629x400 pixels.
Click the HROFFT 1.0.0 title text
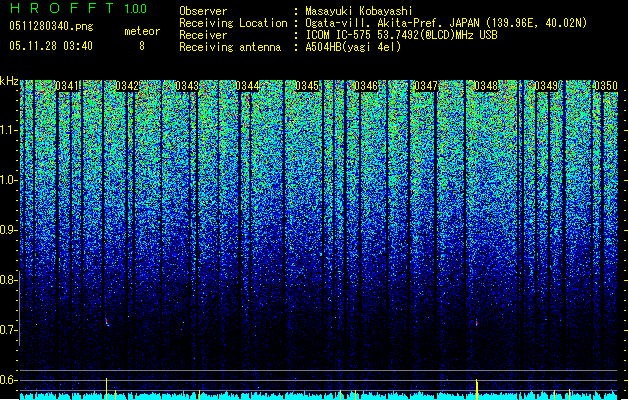(x=78, y=8)
